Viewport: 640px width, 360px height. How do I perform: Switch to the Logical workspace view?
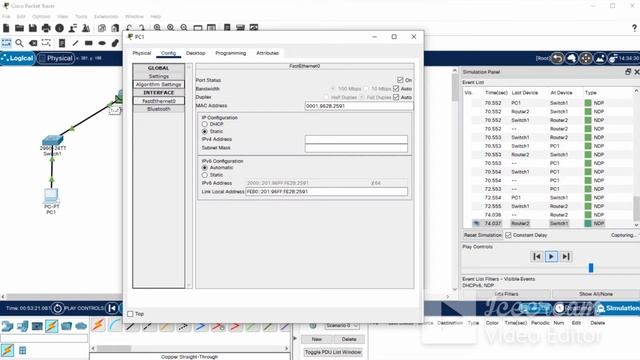pyautogui.click(x=18, y=58)
